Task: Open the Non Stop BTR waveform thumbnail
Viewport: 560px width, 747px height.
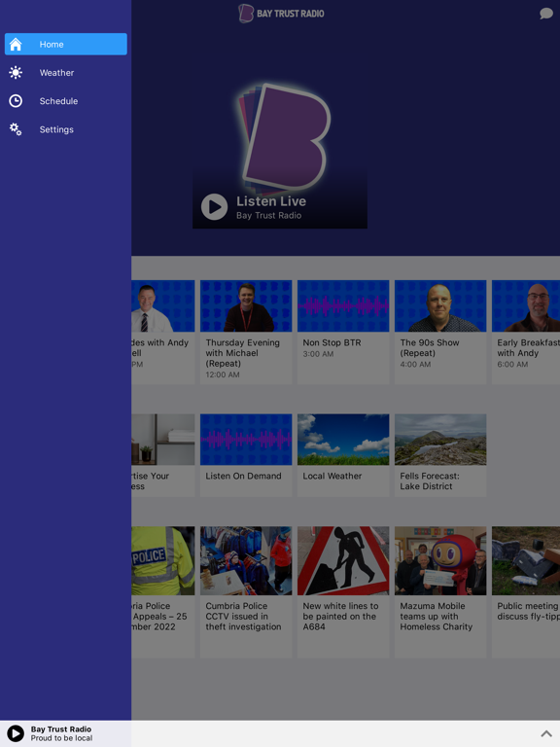Action: click(x=343, y=305)
